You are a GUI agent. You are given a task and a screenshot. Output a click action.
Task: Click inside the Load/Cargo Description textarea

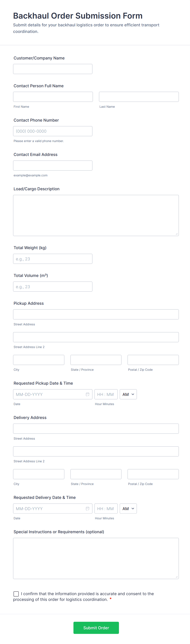(x=96, y=215)
